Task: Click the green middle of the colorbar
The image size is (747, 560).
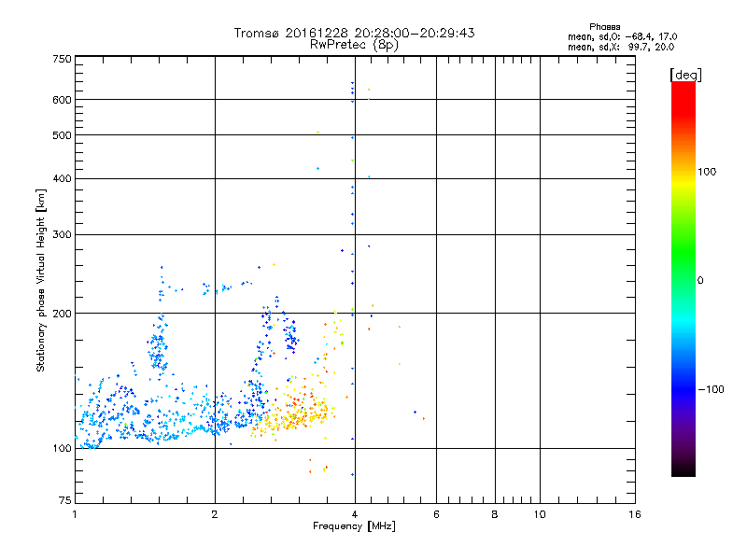Action: click(684, 267)
